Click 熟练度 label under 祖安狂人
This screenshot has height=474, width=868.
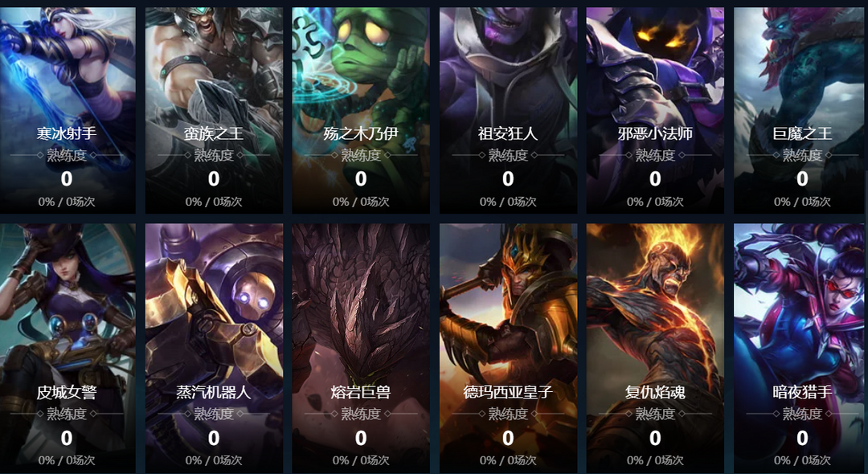[x=508, y=155]
